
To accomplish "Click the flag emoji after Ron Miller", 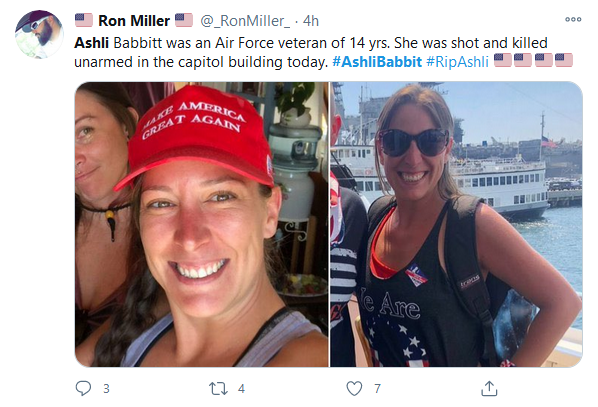I will pyautogui.click(x=184, y=20).
